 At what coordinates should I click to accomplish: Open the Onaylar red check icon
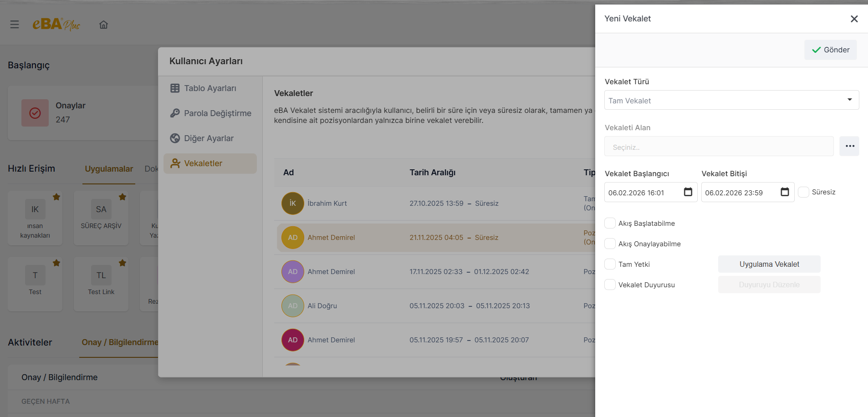coord(35,113)
